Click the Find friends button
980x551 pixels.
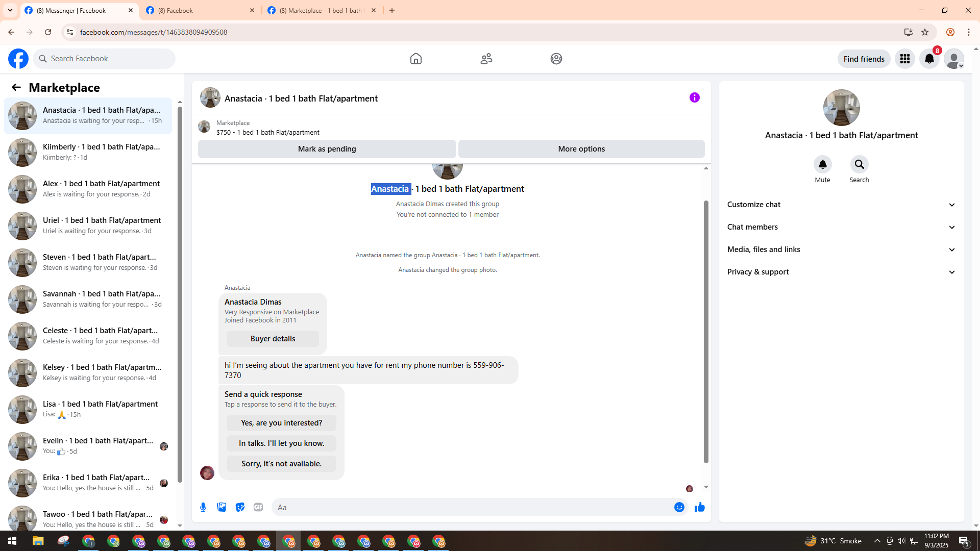(864, 59)
